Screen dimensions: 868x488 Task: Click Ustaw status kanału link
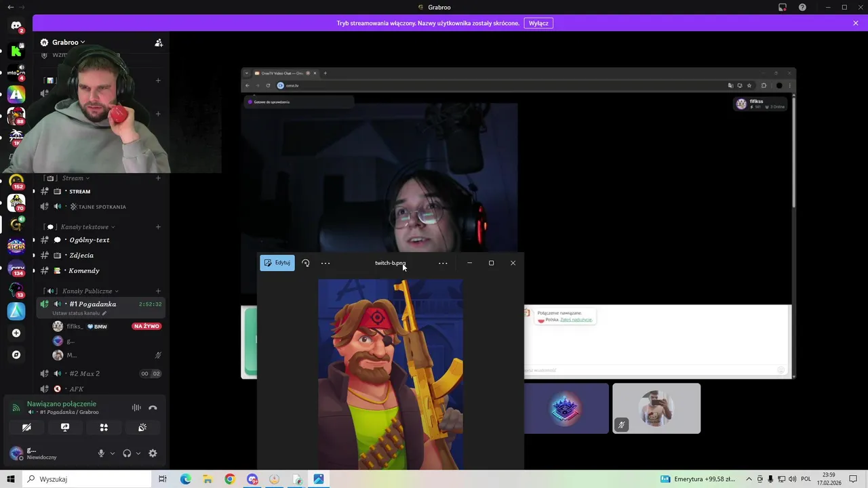tap(79, 313)
